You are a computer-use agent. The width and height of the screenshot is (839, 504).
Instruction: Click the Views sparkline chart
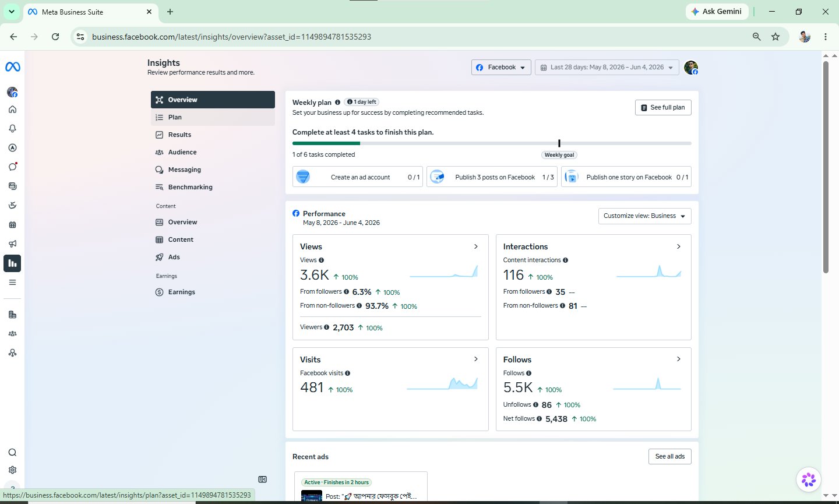[444, 272]
